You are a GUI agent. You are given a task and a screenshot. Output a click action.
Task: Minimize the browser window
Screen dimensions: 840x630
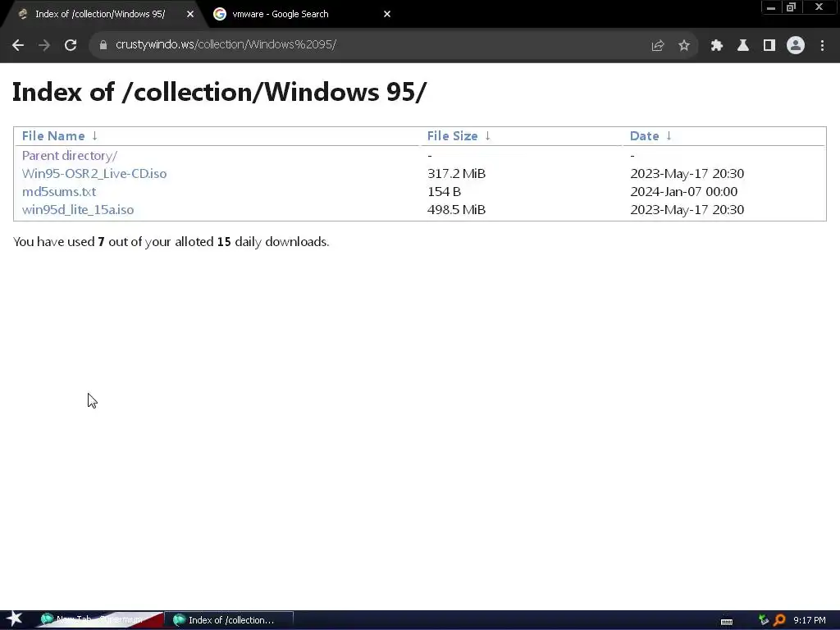pyautogui.click(x=770, y=7)
